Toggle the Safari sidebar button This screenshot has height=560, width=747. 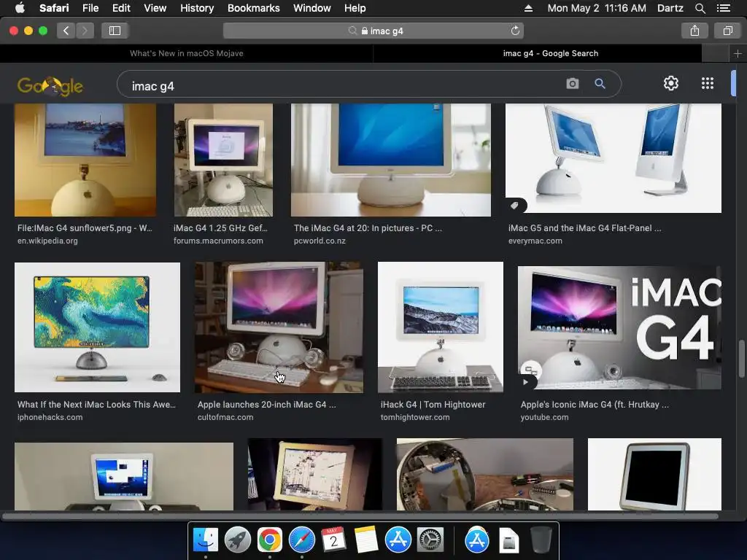point(115,31)
